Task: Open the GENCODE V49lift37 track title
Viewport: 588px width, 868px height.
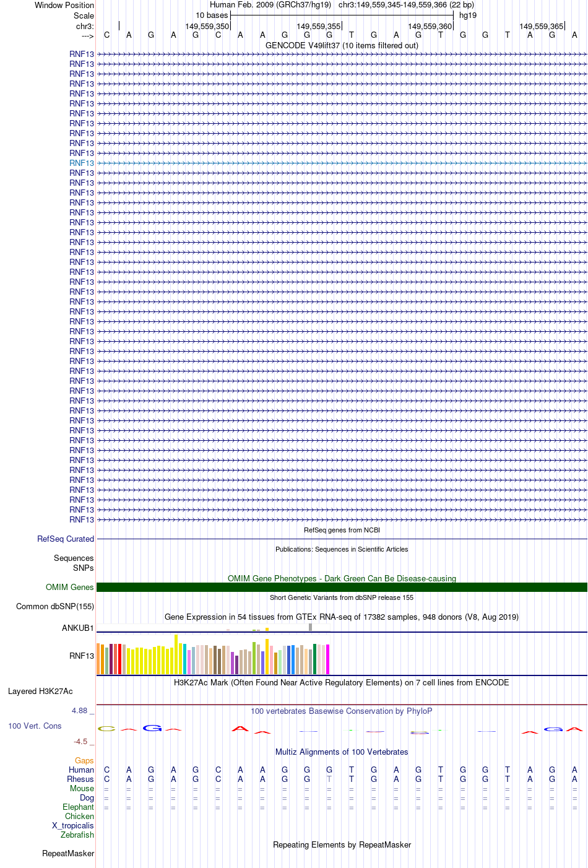Action: coord(342,45)
